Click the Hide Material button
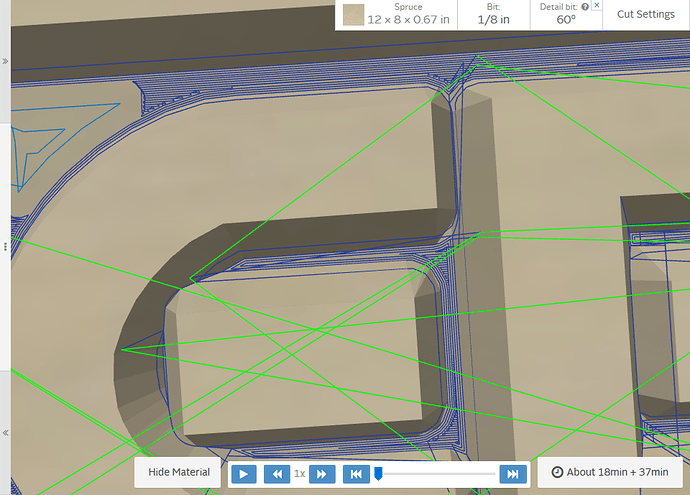Viewport: 690px width, 495px height. 178,472
